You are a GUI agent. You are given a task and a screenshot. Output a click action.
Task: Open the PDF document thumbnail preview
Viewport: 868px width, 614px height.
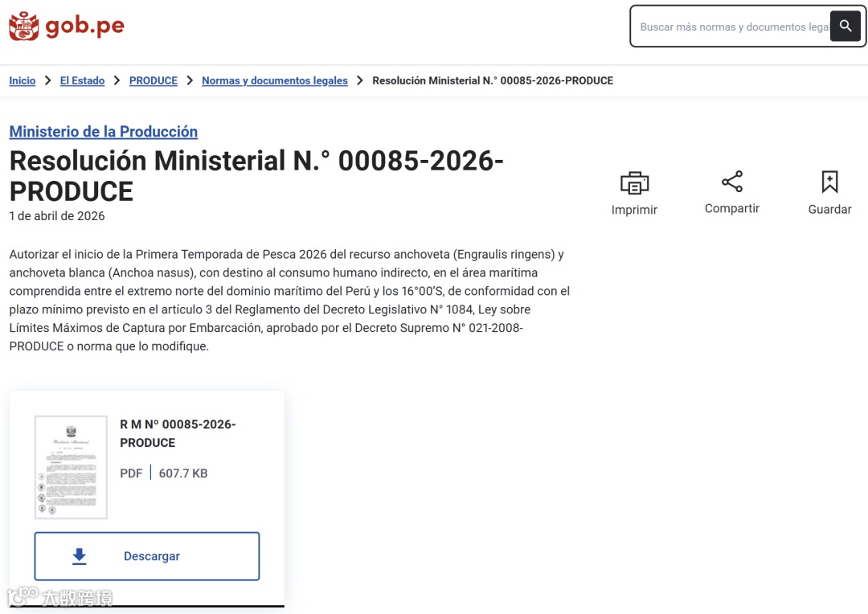click(71, 467)
